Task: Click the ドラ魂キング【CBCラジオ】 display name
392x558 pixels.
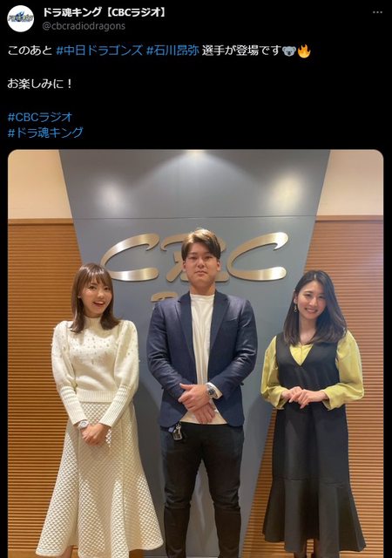Action: click(105, 13)
